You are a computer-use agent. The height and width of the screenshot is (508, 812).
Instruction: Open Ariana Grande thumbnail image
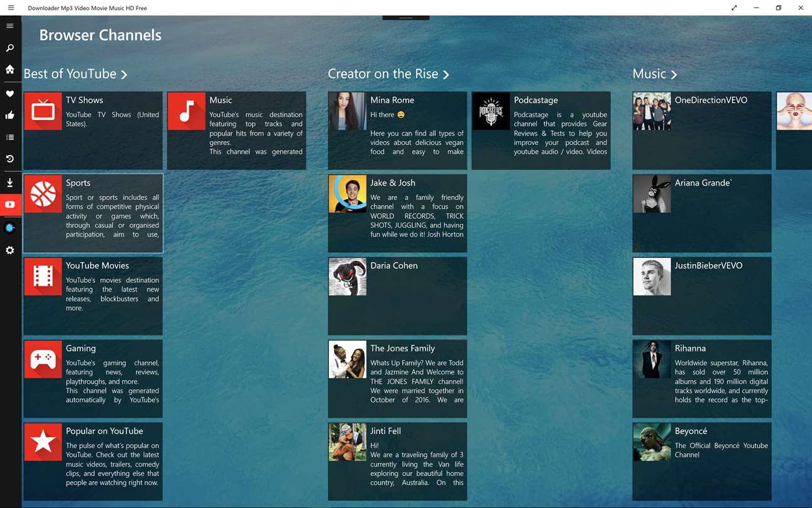click(652, 194)
